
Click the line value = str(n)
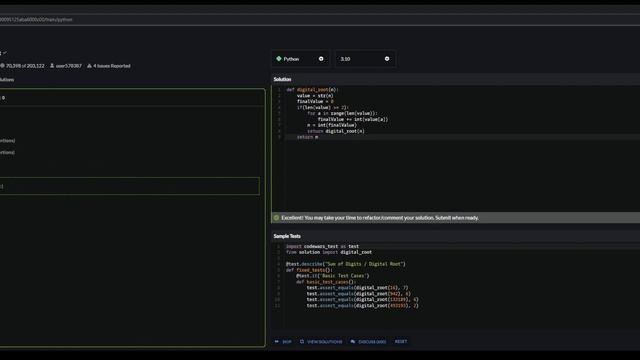point(315,96)
